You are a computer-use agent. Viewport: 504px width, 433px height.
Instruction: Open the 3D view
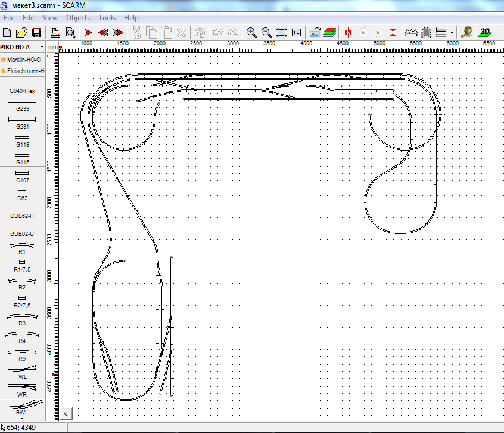coord(486,32)
